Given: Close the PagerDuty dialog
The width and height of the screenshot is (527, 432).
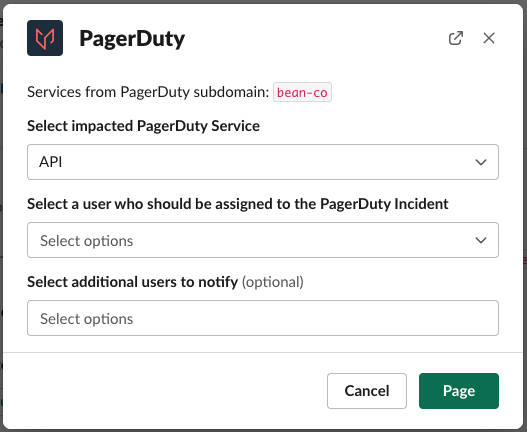Looking at the screenshot, I should click(489, 38).
